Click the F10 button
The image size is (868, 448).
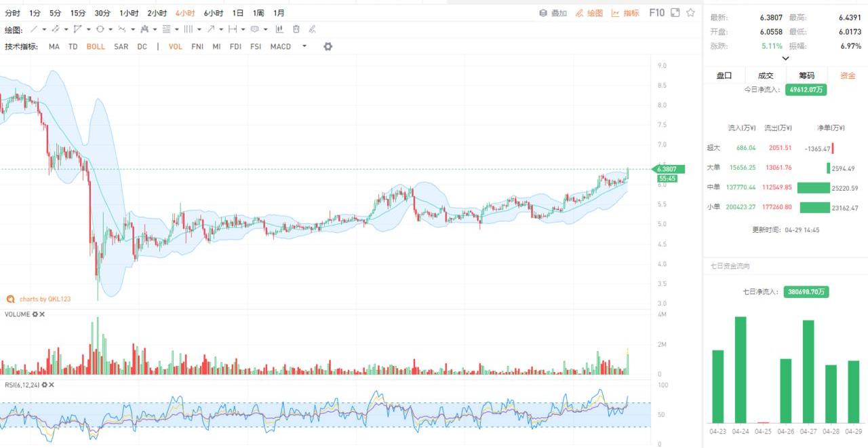click(x=656, y=13)
